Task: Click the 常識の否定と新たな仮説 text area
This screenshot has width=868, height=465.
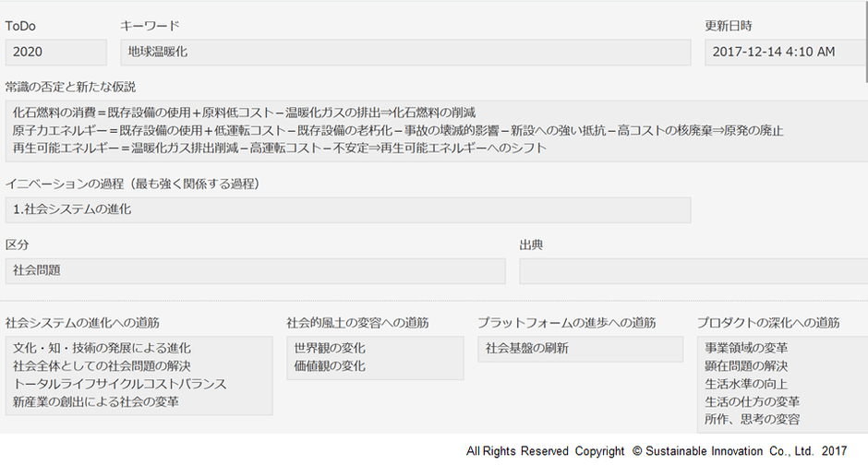Action: tap(437, 130)
